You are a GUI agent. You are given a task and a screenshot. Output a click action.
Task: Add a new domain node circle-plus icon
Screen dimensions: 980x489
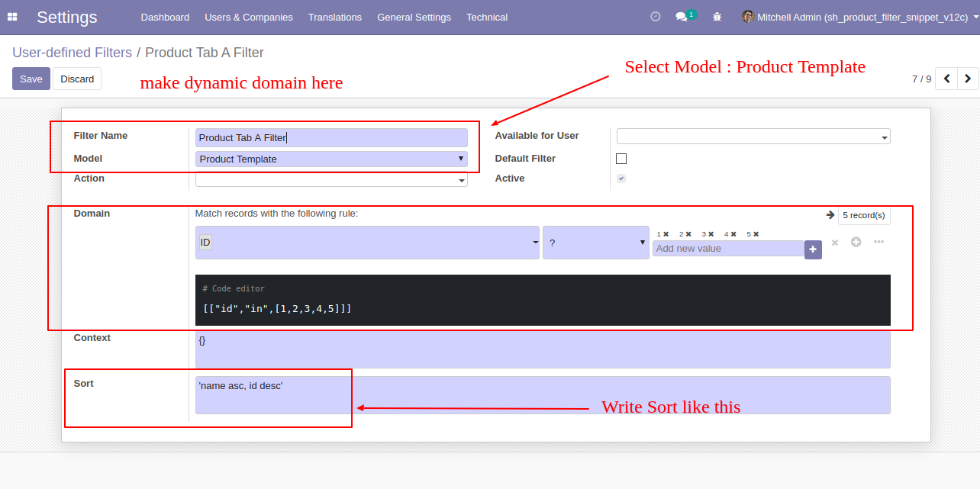(856, 242)
